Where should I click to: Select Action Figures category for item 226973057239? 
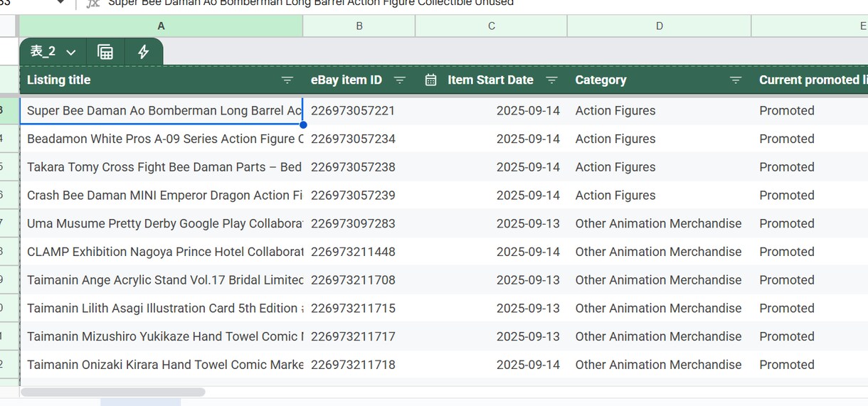(660, 196)
